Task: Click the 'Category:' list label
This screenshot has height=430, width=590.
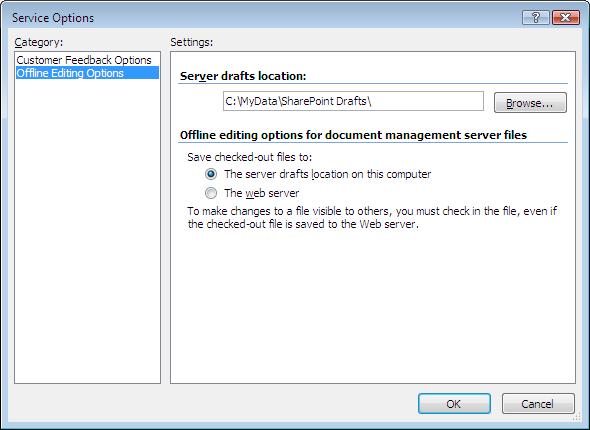Action: (x=39, y=42)
